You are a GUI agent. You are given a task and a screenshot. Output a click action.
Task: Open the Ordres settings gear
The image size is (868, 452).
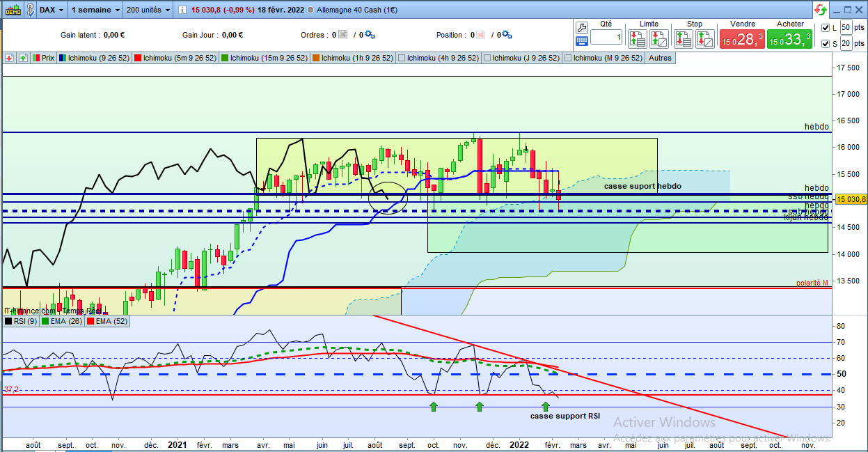click(370, 35)
